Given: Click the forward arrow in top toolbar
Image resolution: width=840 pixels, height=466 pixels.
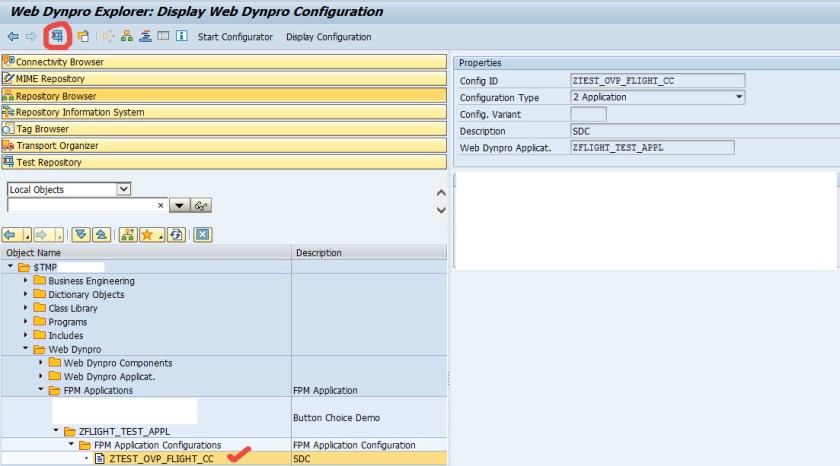Looking at the screenshot, I should pos(31,36).
